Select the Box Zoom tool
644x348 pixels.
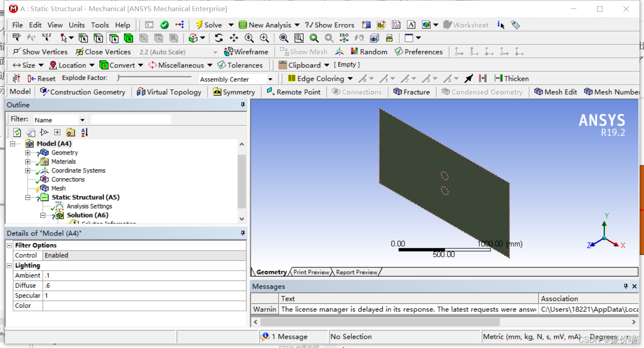tap(264, 38)
